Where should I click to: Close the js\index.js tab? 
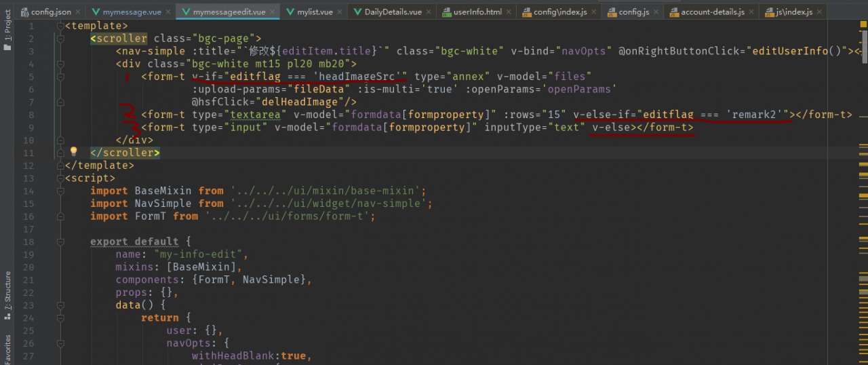click(x=821, y=12)
